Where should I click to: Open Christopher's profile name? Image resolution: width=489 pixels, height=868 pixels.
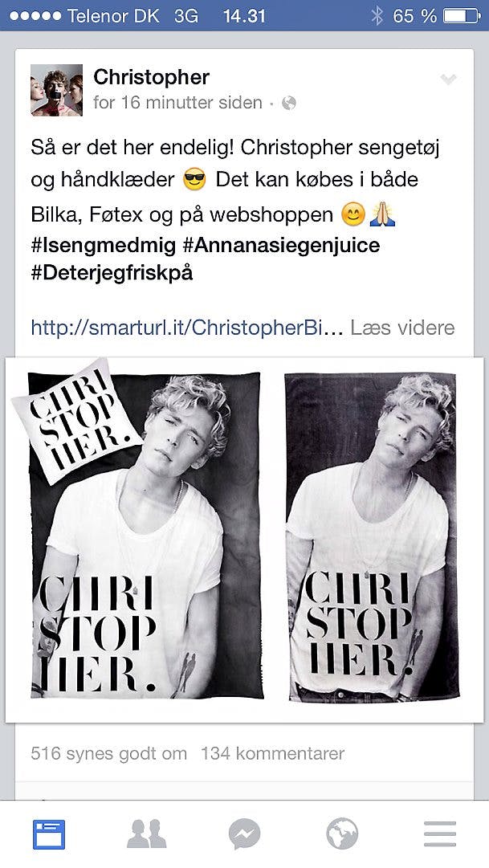[x=151, y=78]
